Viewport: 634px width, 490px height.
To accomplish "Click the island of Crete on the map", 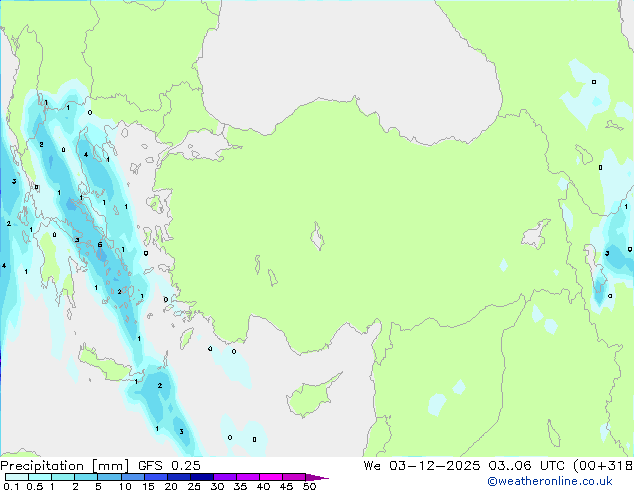I will [x=107, y=366].
